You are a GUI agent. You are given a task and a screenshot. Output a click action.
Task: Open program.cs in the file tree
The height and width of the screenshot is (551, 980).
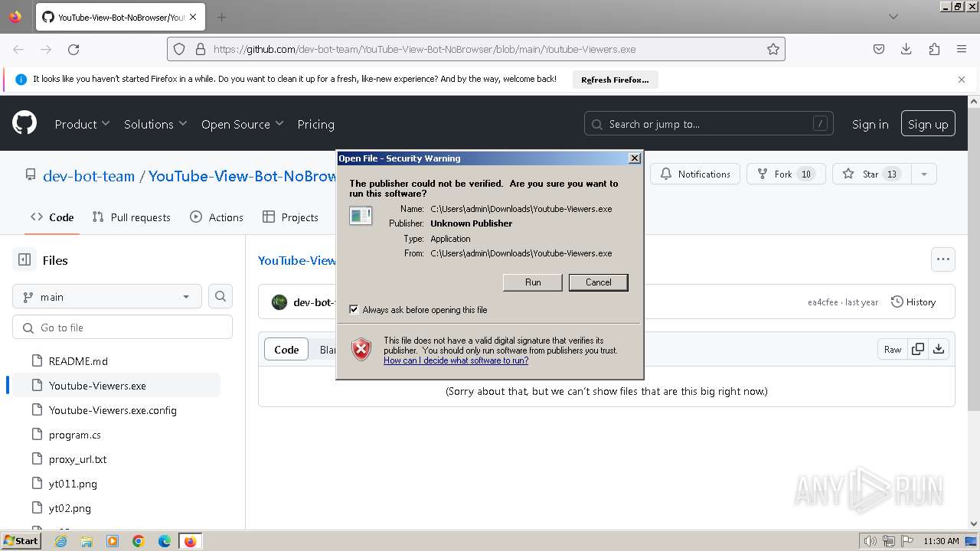click(x=75, y=435)
